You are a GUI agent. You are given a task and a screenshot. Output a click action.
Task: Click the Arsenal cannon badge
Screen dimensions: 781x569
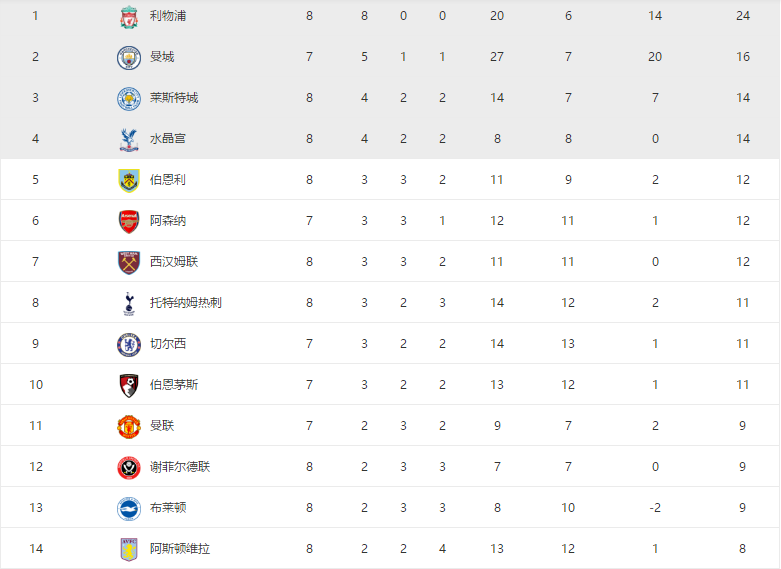click(x=129, y=221)
